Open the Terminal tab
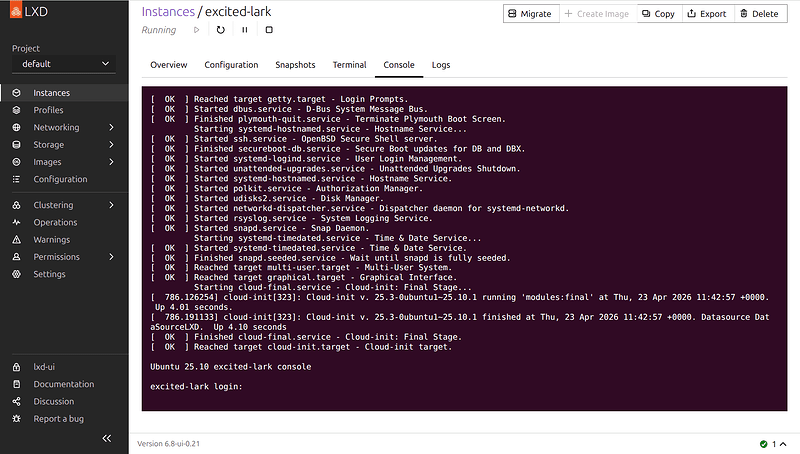 pyautogui.click(x=349, y=65)
